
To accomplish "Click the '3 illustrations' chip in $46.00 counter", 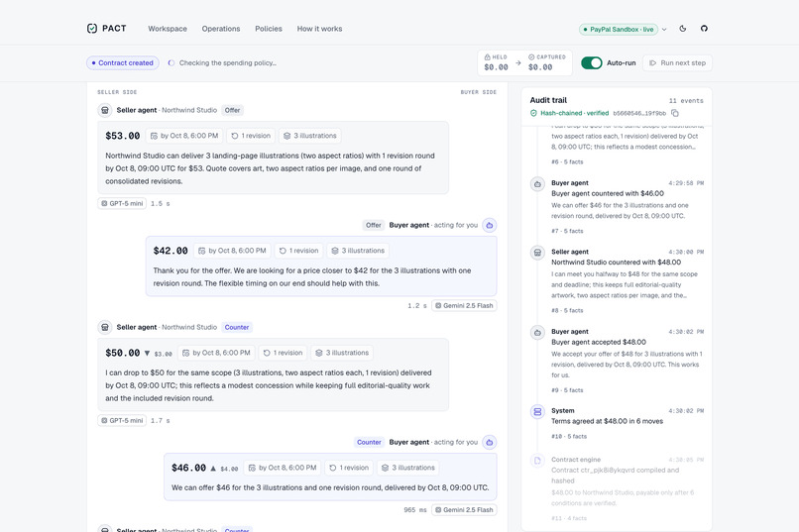I will coord(408,468).
